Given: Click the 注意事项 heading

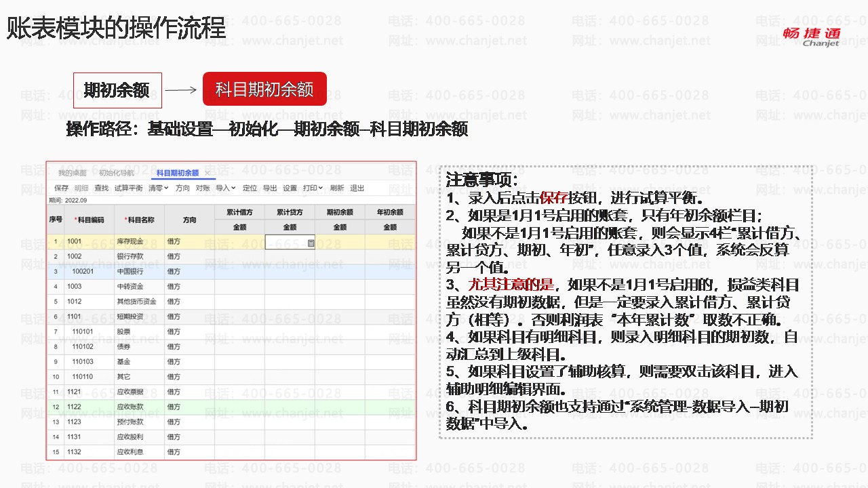Looking at the screenshot, I should tap(482, 180).
